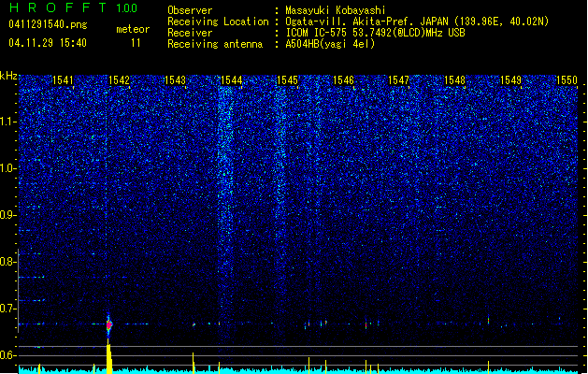Click the yellow power spike just after 1548

488,367
